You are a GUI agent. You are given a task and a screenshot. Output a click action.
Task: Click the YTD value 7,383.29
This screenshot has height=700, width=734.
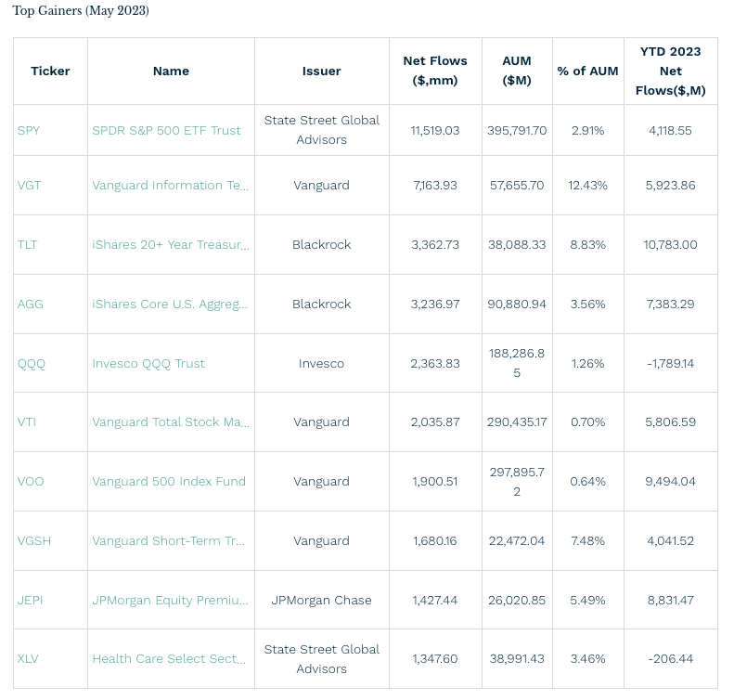(x=670, y=305)
